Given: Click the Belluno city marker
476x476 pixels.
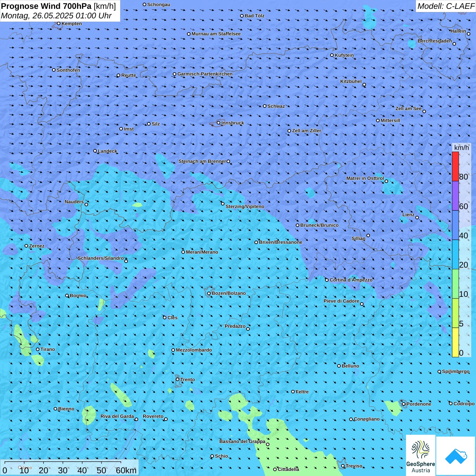Looking at the screenshot, I should (x=339, y=366).
